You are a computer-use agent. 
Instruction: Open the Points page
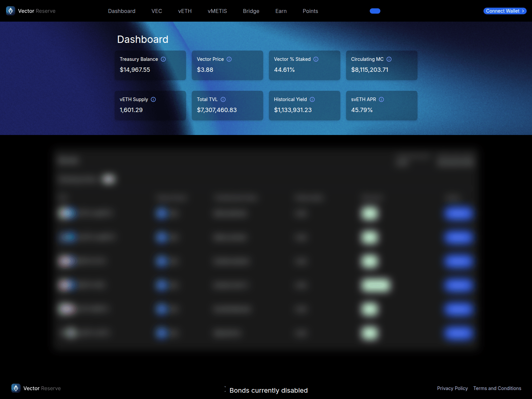point(310,11)
